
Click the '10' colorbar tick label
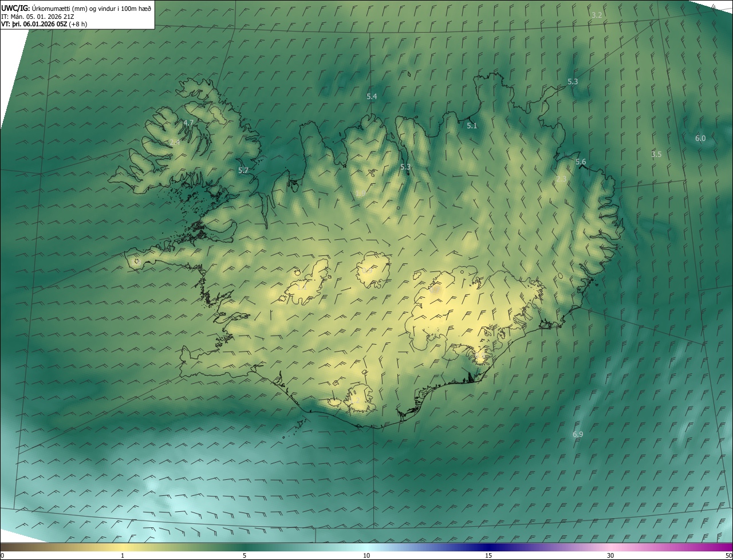366,555
